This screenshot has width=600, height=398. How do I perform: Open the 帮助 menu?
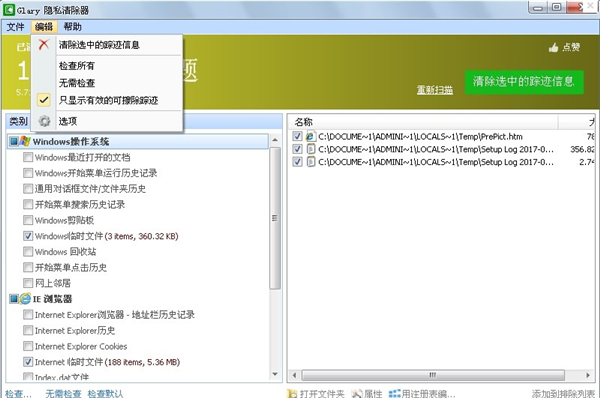(72, 27)
